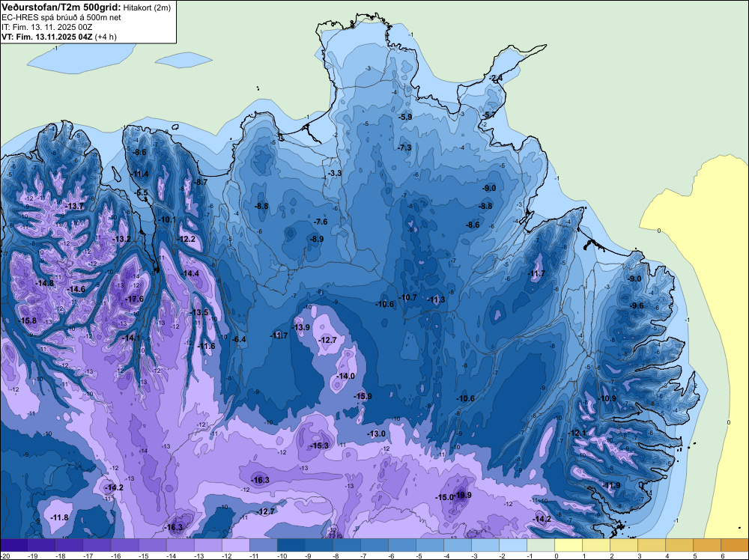Select the VT: Fim. 13.11.2025 04Z text
749x560 pixels.
(46, 37)
